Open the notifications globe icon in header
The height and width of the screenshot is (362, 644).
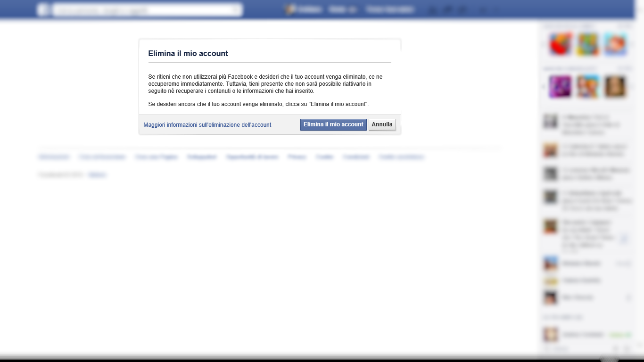pos(463,9)
